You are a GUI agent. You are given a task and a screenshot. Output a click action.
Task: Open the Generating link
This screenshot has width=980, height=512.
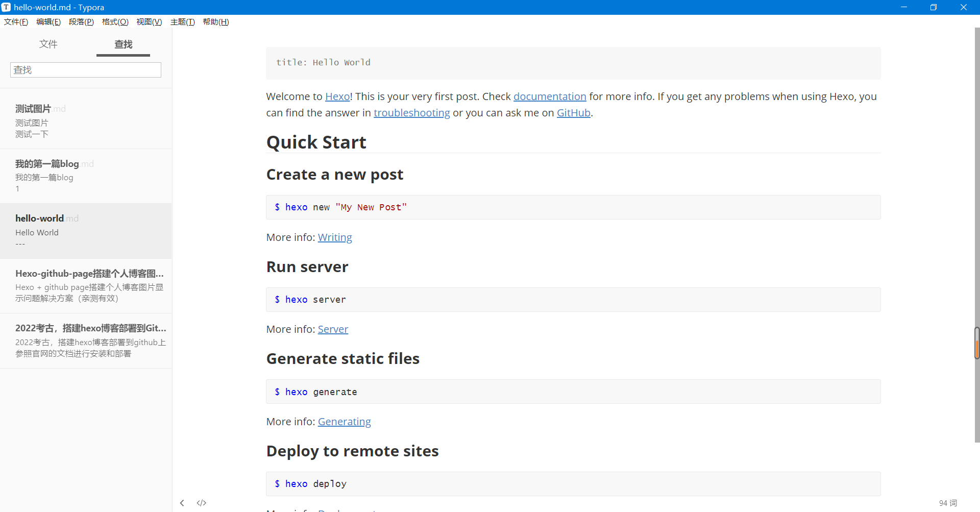coord(345,422)
